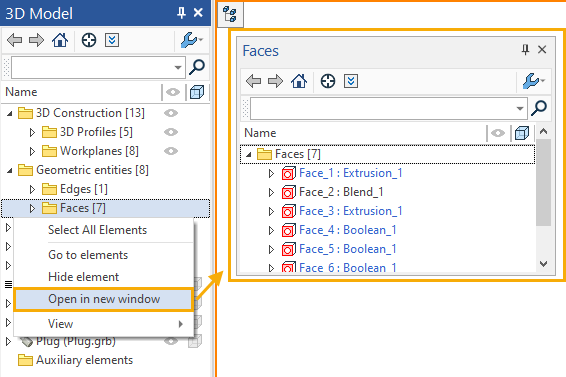Viewport: 566px width, 377px height.
Task: Collapse Faces [7] in Faces window
Action: pos(249,155)
